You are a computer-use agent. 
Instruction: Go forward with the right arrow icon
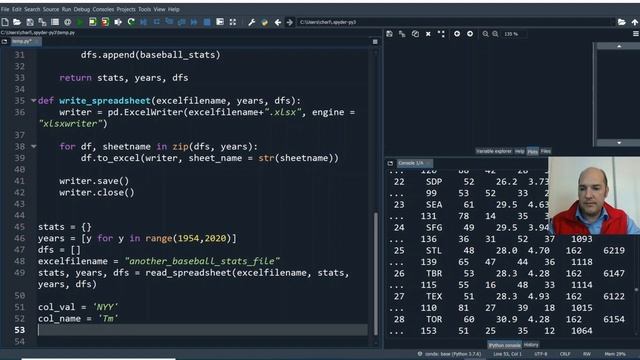pyautogui.click(x=289, y=22)
